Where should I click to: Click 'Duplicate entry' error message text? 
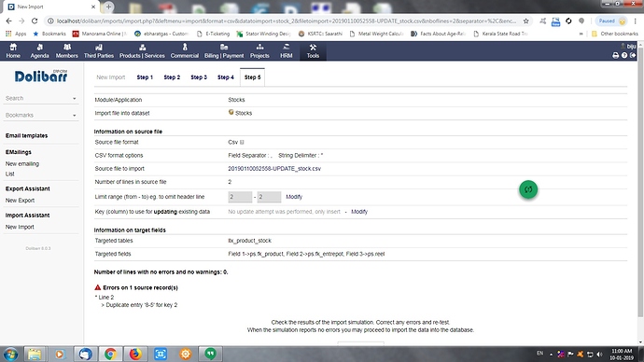(x=142, y=305)
